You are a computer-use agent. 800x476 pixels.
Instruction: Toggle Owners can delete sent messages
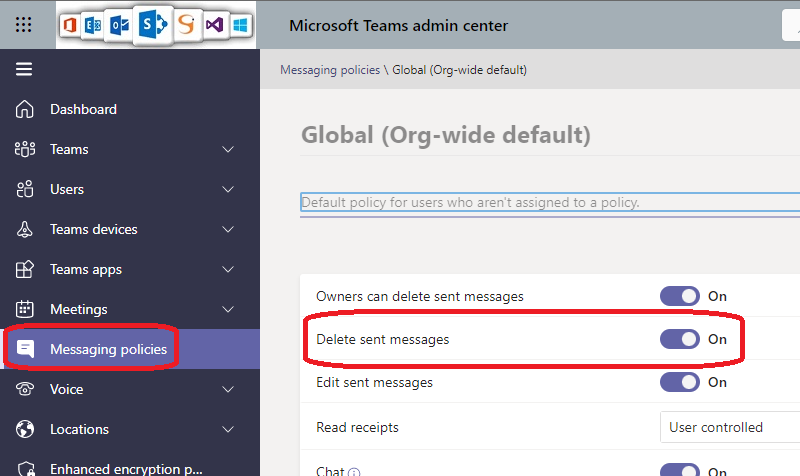[680, 296]
